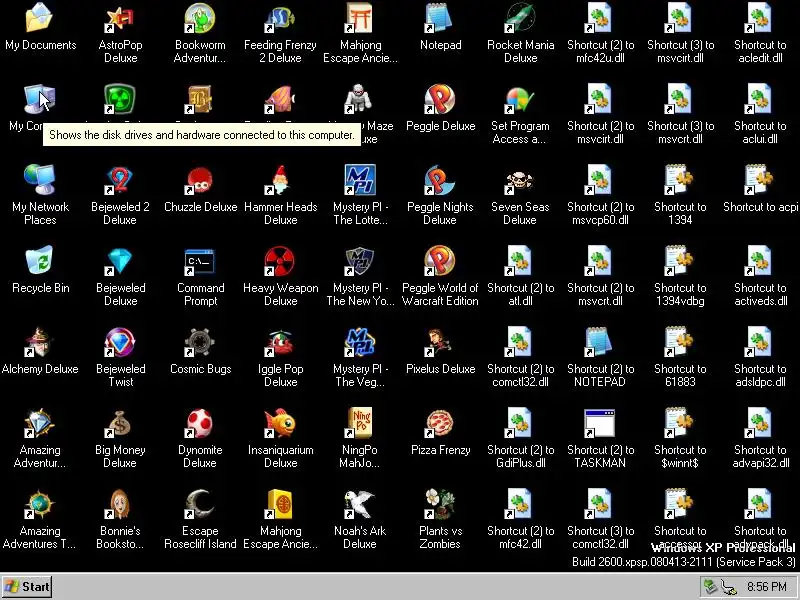Viewport: 800px width, 600px height.
Task: Select Shortcut to 1394 icon
Action: click(x=680, y=180)
